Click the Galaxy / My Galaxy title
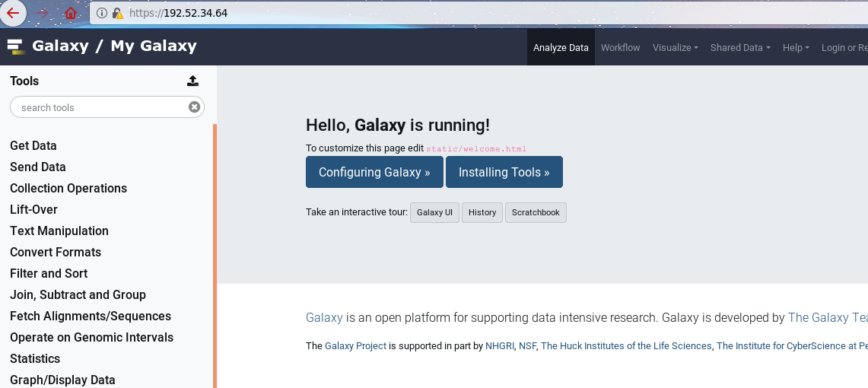Screen dimensions: 868x388 click(x=114, y=46)
